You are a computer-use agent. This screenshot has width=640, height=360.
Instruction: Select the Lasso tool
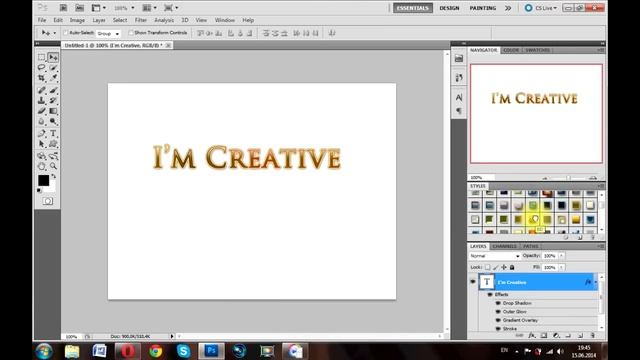pos(42,67)
